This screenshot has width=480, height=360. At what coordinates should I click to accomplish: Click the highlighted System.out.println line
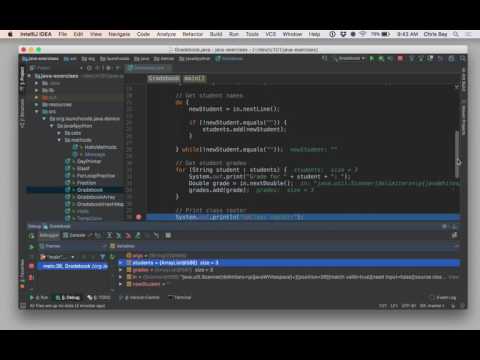[x=303, y=217]
